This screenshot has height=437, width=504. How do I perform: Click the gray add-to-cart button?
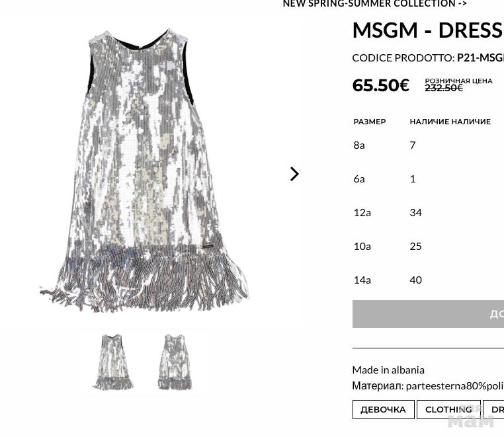[x=428, y=314]
